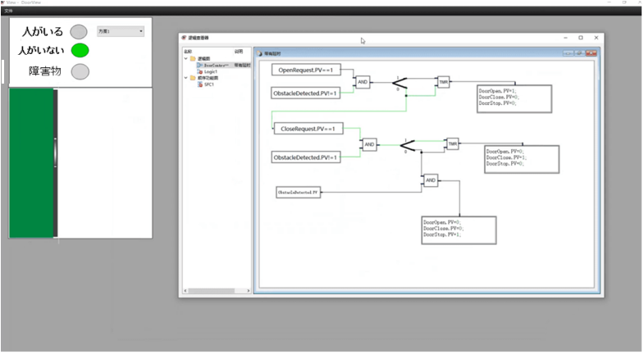Select the SFC1 sequence chart icon

click(199, 84)
